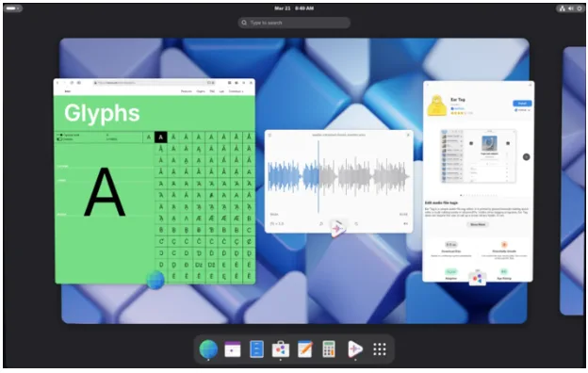
Task: Click the workspace indicator pill in top bar
Action: pos(13,8)
